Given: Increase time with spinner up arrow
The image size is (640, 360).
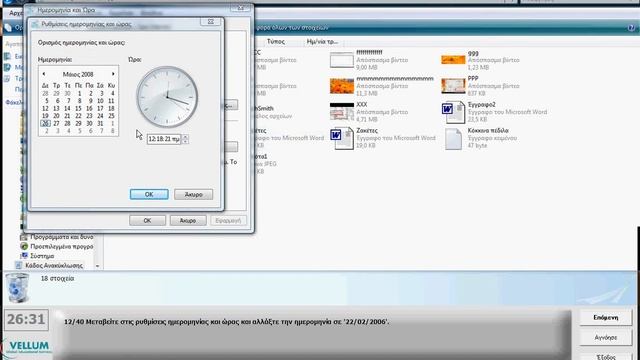Looking at the screenshot, I should (x=185, y=137).
